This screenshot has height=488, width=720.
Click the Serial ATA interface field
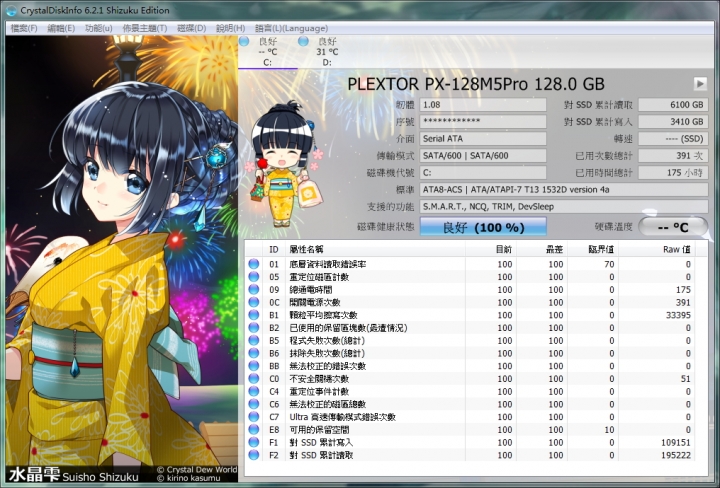tap(483, 139)
